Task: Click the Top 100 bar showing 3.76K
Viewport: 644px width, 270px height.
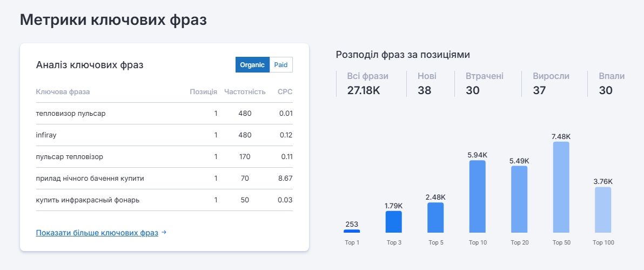Action: [603, 210]
